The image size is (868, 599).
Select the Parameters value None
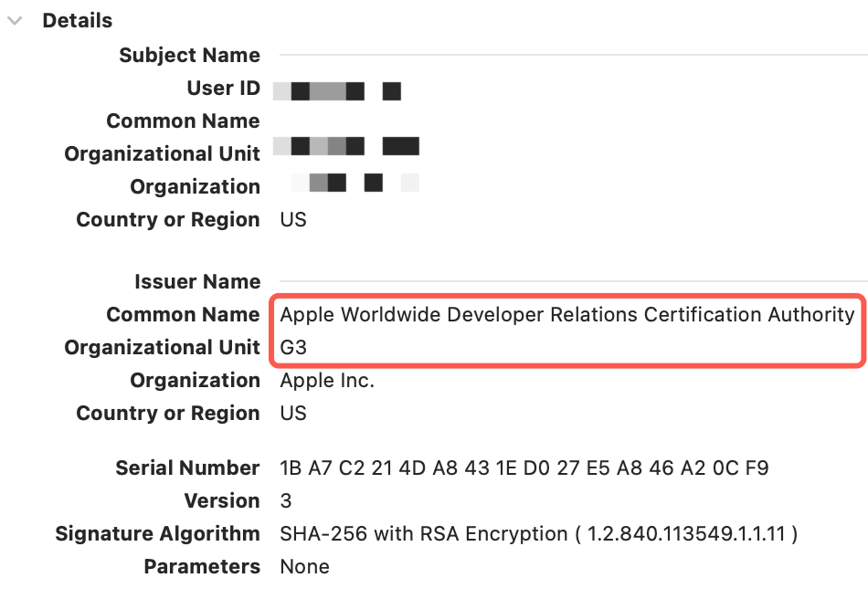(x=304, y=567)
